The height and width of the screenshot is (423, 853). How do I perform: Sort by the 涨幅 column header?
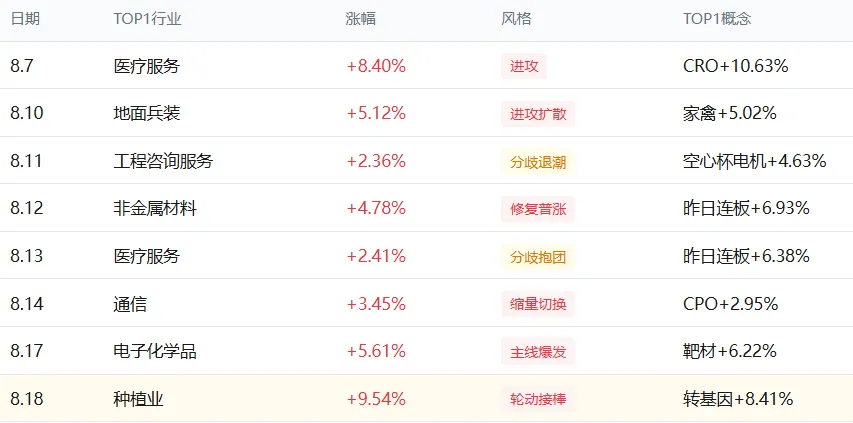pyautogui.click(x=361, y=19)
